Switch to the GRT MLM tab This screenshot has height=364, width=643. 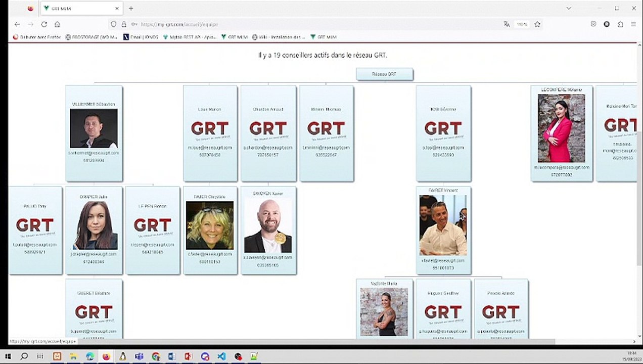(81, 8)
